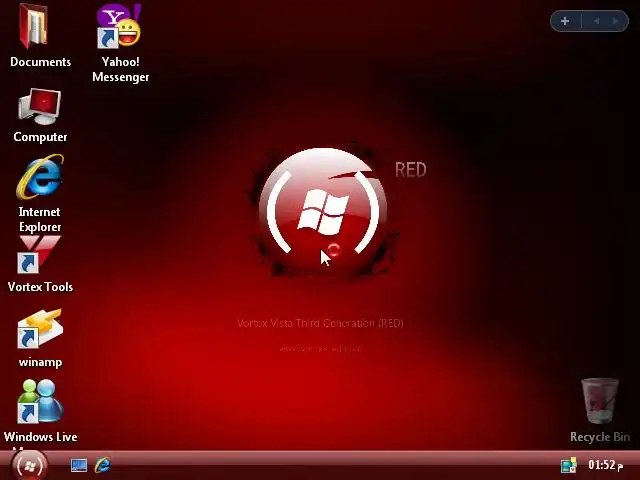This screenshot has height=480, width=640.
Task: Click Show Desktop quick launch icon
Action: pyautogui.click(x=79, y=465)
